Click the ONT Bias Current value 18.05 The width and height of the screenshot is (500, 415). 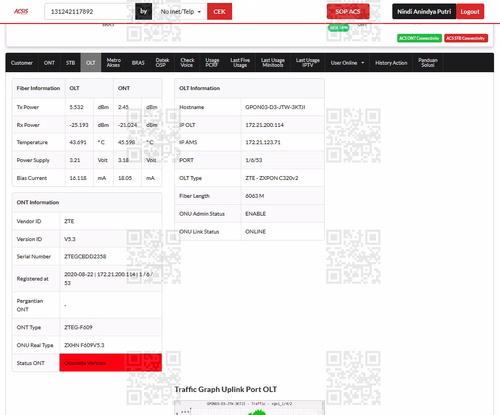pyautogui.click(x=125, y=178)
